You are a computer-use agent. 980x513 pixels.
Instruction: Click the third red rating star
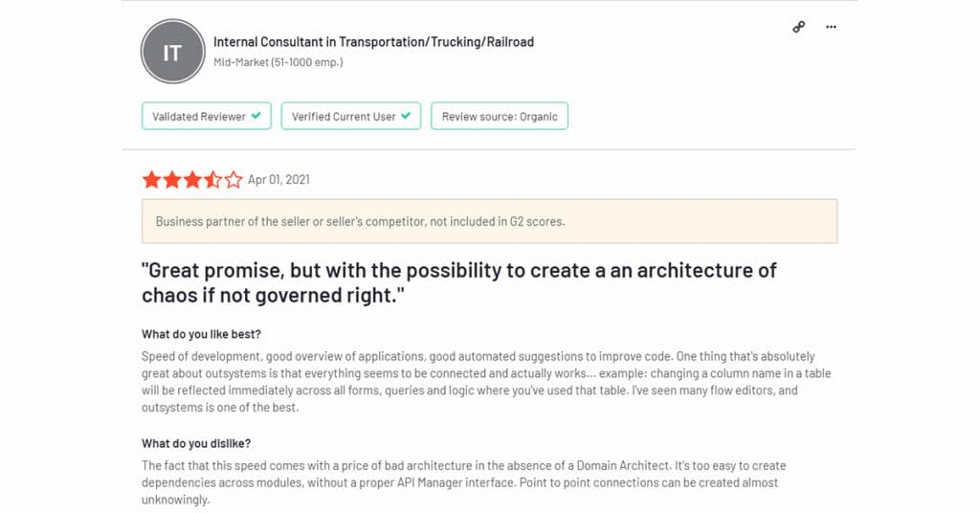click(192, 180)
